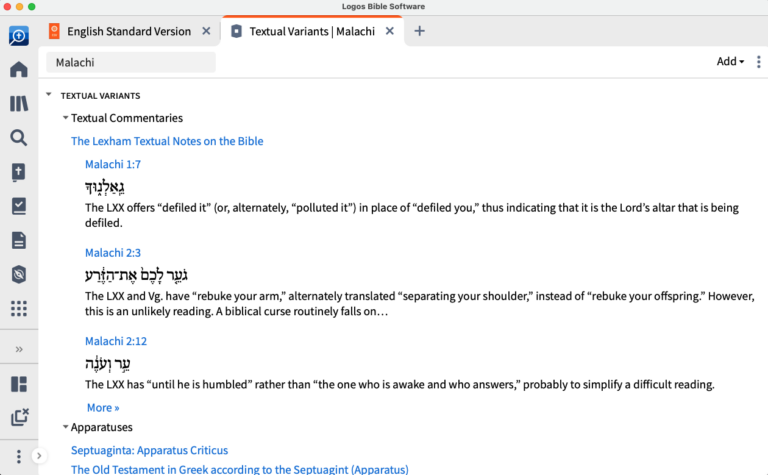Click the Search magnifier icon in sidebar
This screenshot has height=475, width=768.
click(x=18, y=138)
